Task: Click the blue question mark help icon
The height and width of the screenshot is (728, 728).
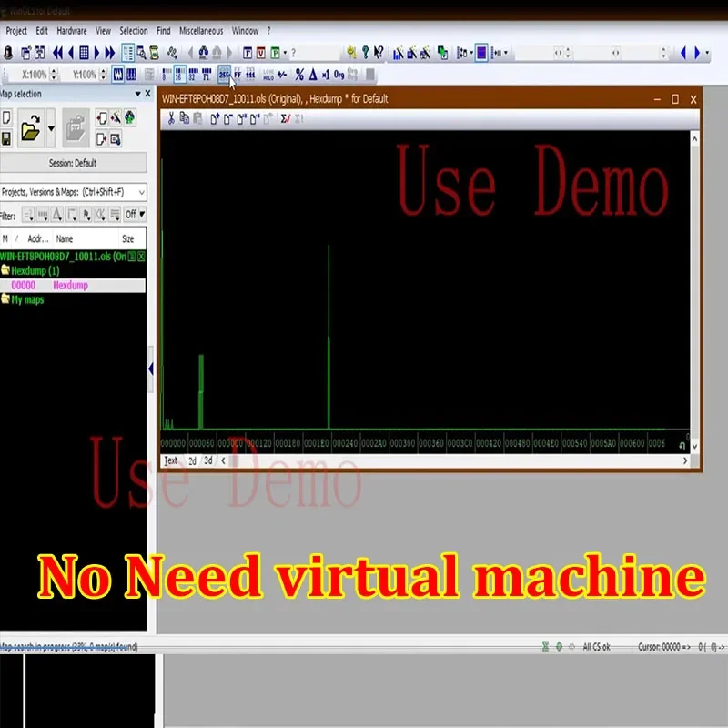Action: 366,53
